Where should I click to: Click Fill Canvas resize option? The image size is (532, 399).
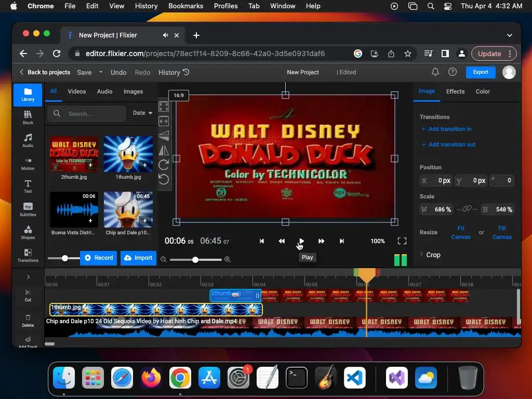[x=502, y=232]
